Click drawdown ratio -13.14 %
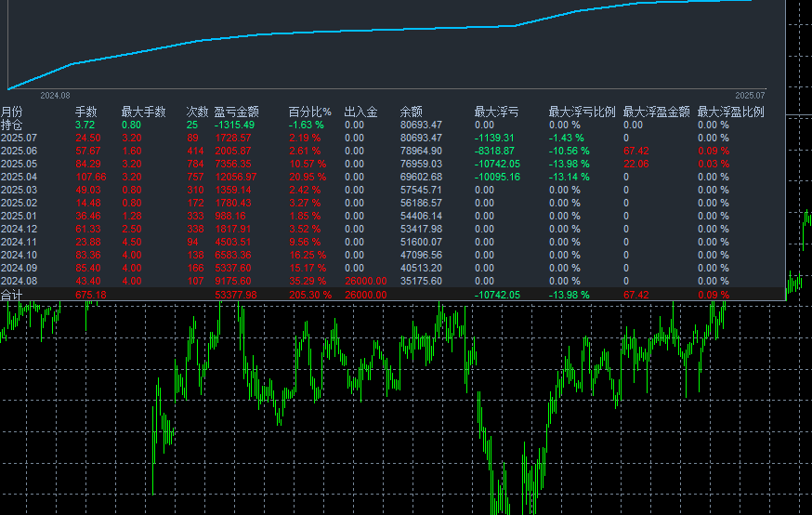 tap(570, 178)
